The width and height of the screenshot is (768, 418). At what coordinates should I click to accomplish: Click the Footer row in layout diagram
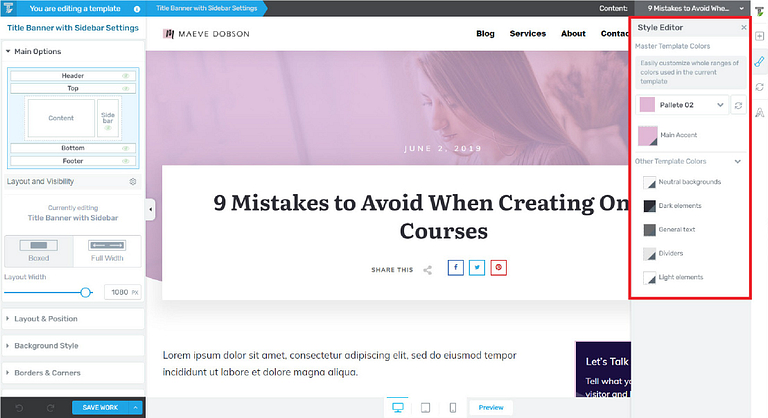tap(73, 161)
